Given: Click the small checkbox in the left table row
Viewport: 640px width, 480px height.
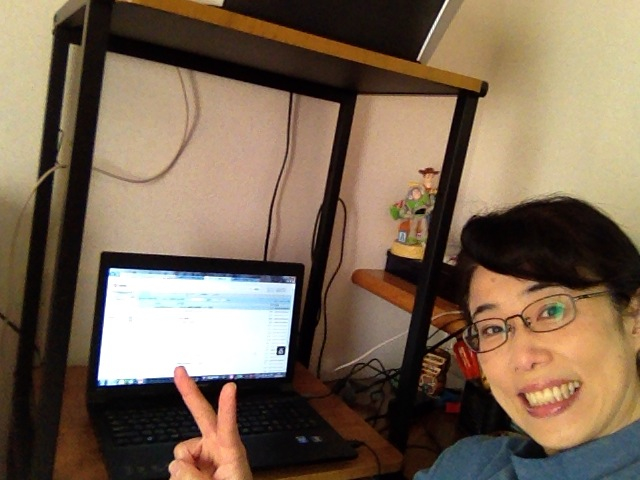Looking at the screenshot, I should click(x=131, y=318).
